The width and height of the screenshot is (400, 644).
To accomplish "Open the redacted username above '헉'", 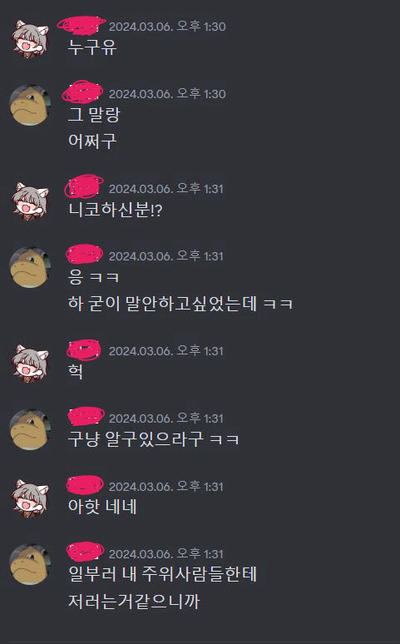I will click(x=84, y=350).
